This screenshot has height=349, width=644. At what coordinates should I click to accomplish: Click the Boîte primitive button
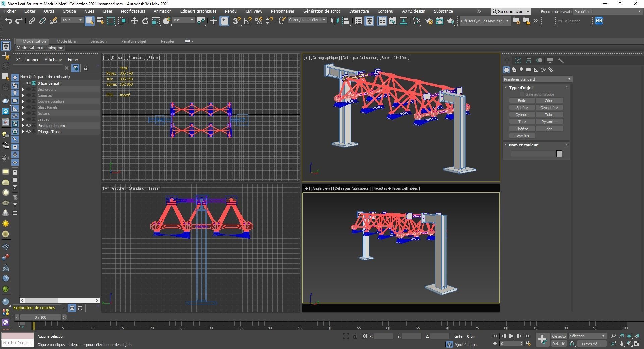click(x=522, y=100)
